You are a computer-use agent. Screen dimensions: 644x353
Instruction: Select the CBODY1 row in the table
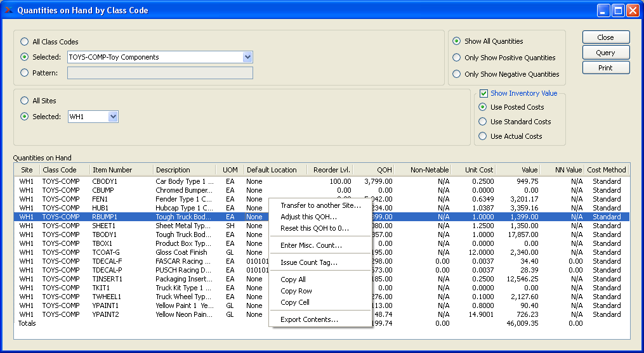pyautogui.click(x=105, y=181)
